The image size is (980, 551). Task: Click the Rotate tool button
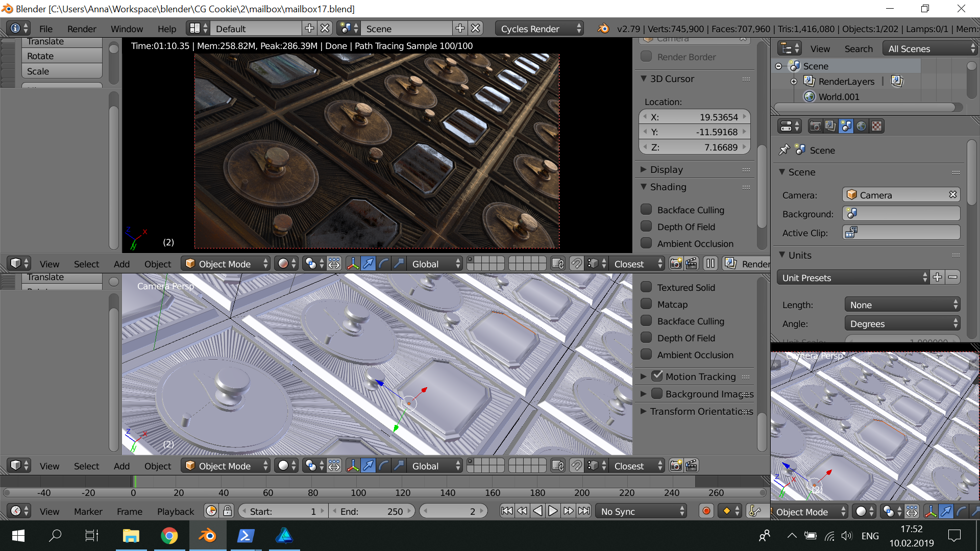(61, 56)
